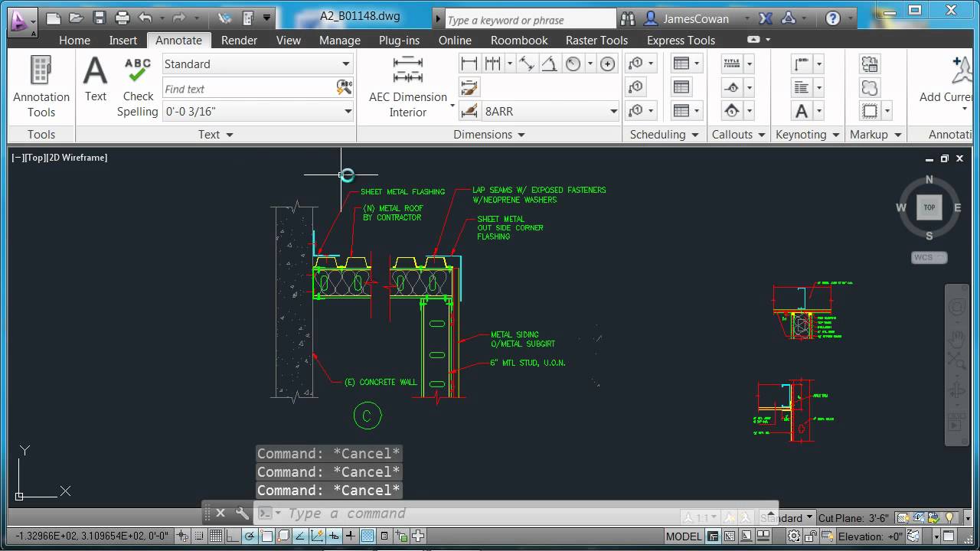
Task: Open text height 0'-0 3/16" dropdown
Action: (257, 112)
